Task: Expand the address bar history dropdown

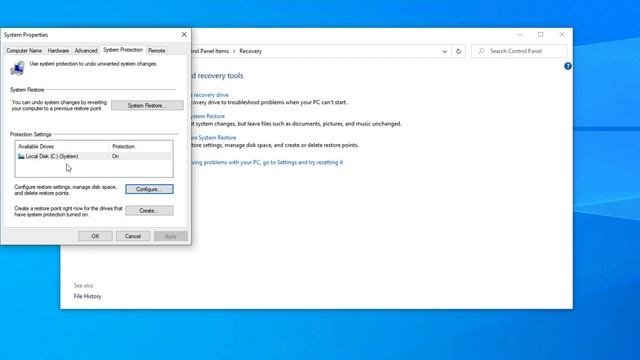Action: coord(444,51)
